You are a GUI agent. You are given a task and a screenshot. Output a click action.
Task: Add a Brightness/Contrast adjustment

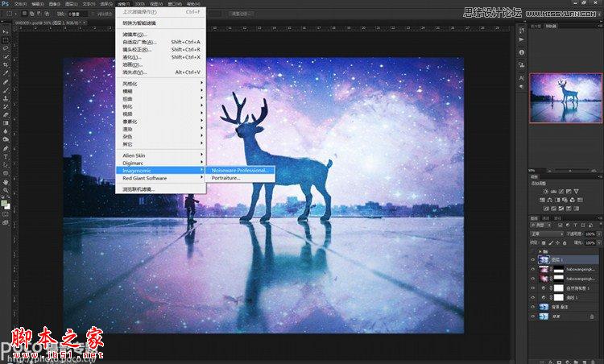coord(545,192)
